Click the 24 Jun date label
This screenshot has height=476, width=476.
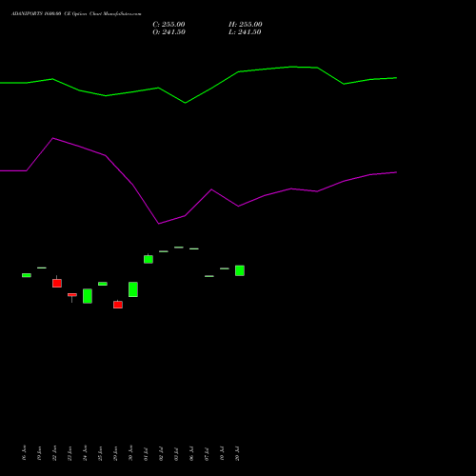(85, 453)
